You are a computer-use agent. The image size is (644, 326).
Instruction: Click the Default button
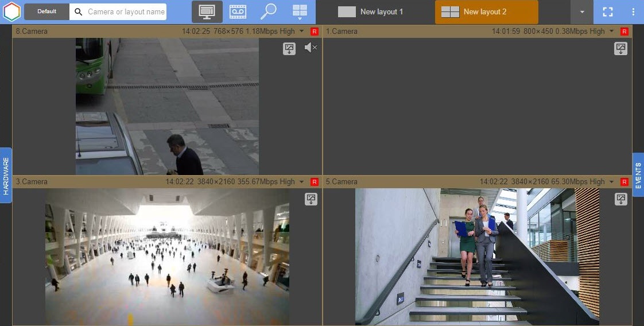click(46, 11)
